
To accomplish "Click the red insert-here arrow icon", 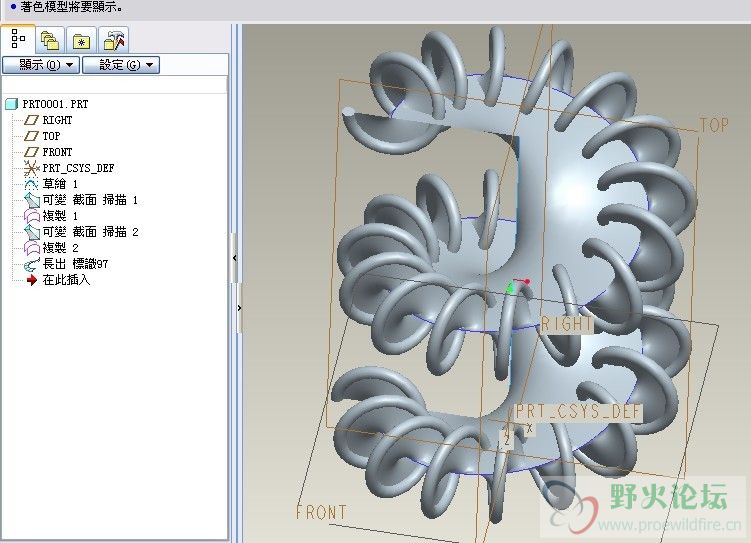I will tap(32, 280).
